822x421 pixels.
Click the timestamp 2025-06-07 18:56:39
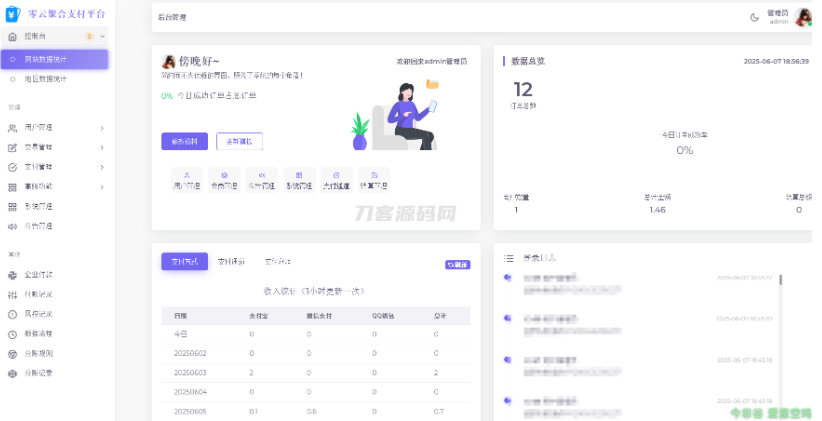776,61
